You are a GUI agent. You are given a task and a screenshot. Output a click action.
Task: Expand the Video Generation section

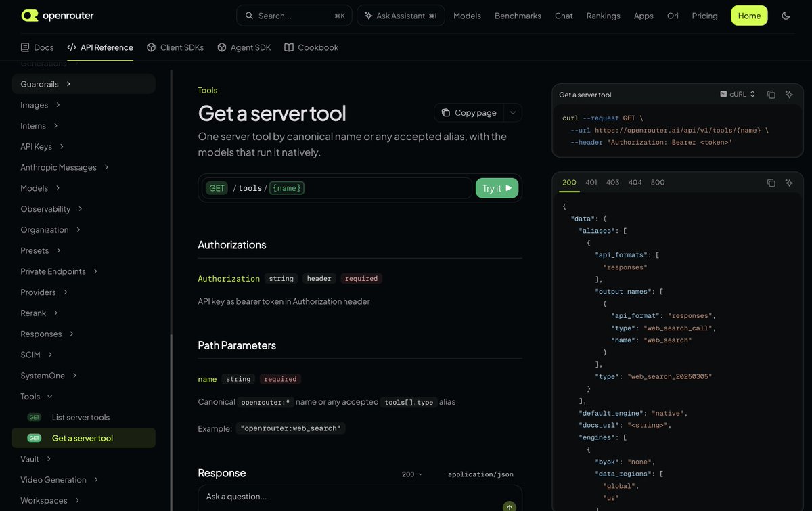(x=60, y=480)
